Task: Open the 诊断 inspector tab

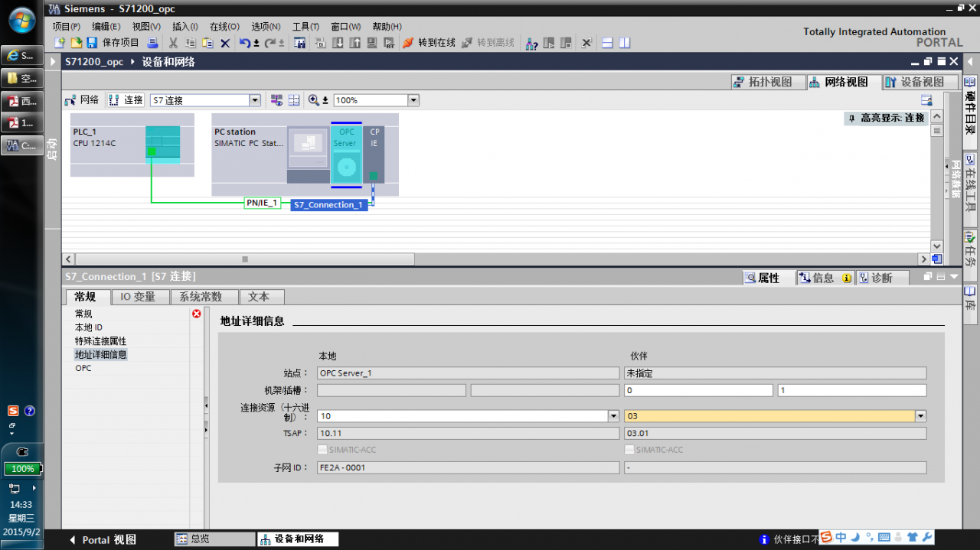Action: 881,278
